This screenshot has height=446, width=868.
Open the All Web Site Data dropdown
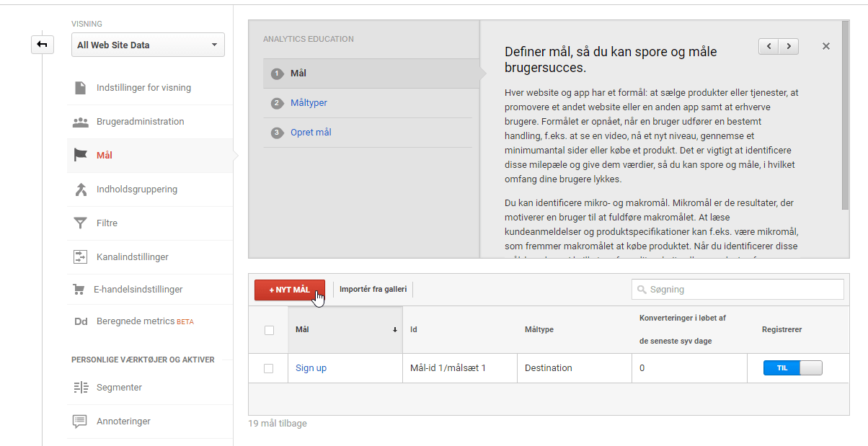[148, 45]
